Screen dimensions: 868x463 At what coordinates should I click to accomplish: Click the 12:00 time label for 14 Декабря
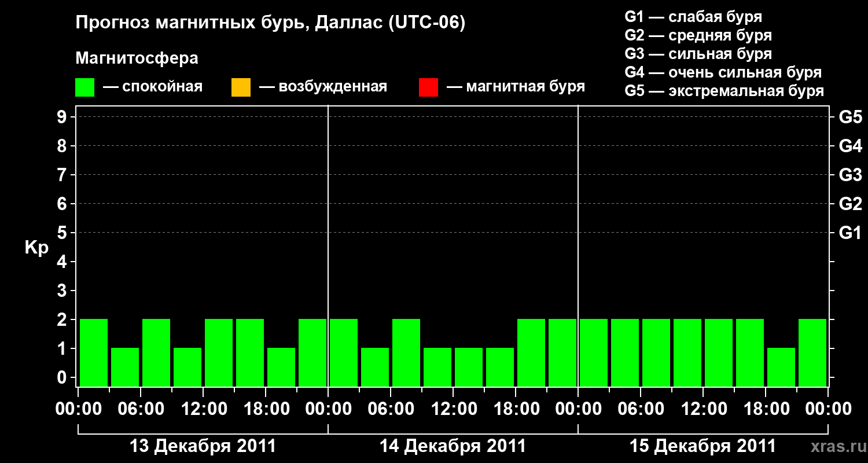pyautogui.click(x=453, y=409)
